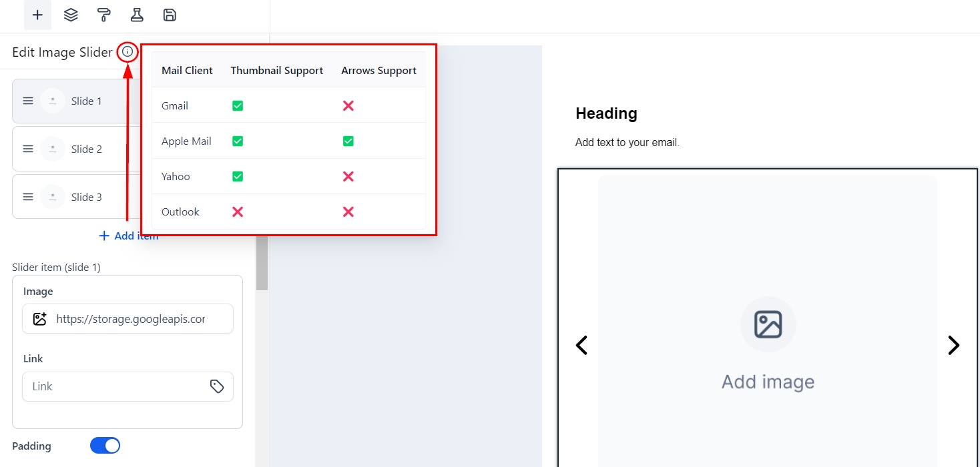The image size is (980, 467).
Task: Select the Slide 2 item
Action: click(86, 149)
